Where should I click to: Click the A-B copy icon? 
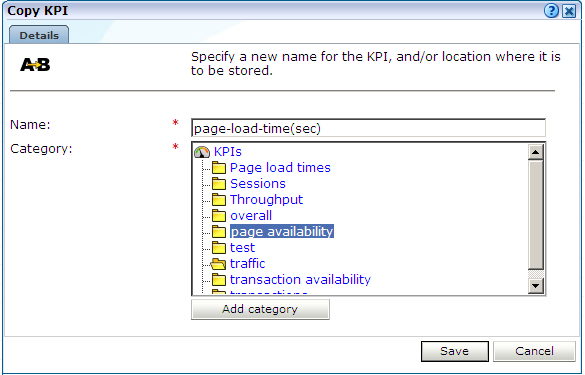pyautogui.click(x=35, y=65)
